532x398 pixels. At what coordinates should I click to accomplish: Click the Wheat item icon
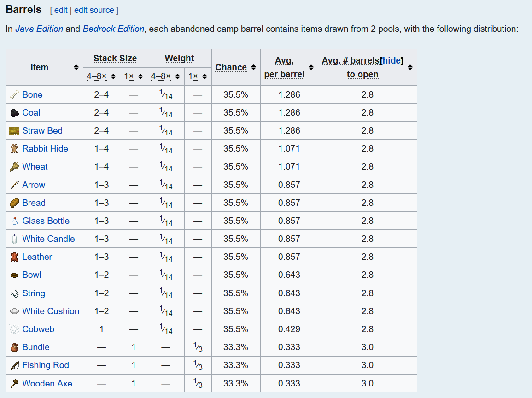click(14, 167)
